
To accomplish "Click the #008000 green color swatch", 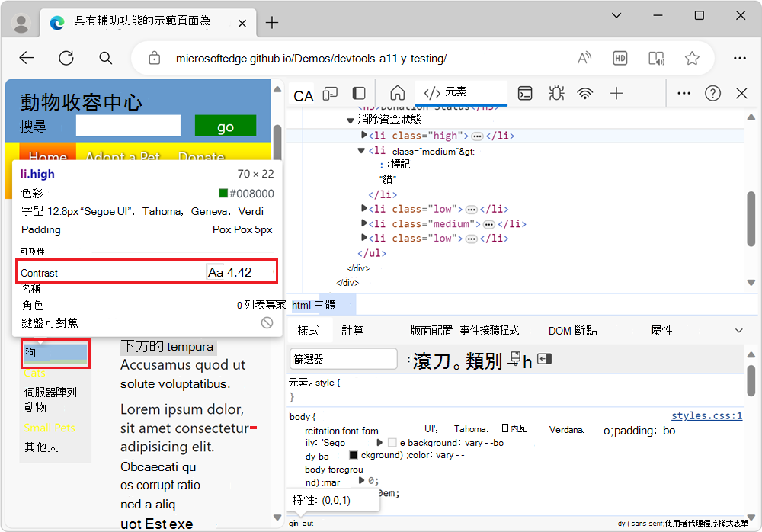I will click(223, 194).
